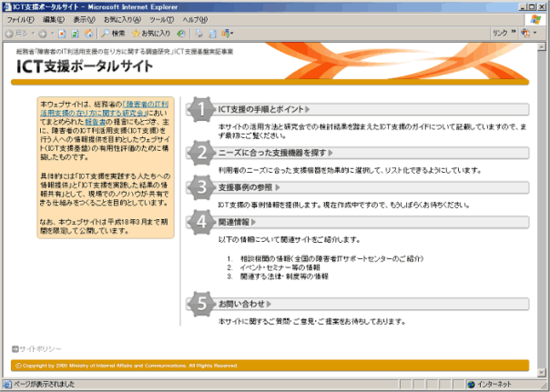Open the 編集(E) menu
The width and height of the screenshot is (550, 392).
point(54,20)
